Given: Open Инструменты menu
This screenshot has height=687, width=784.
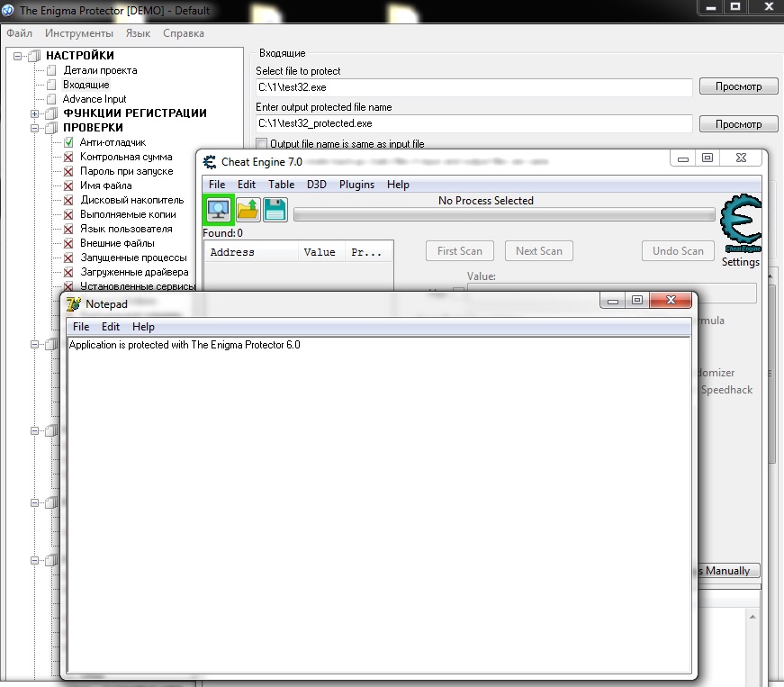Looking at the screenshot, I should (79, 33).
